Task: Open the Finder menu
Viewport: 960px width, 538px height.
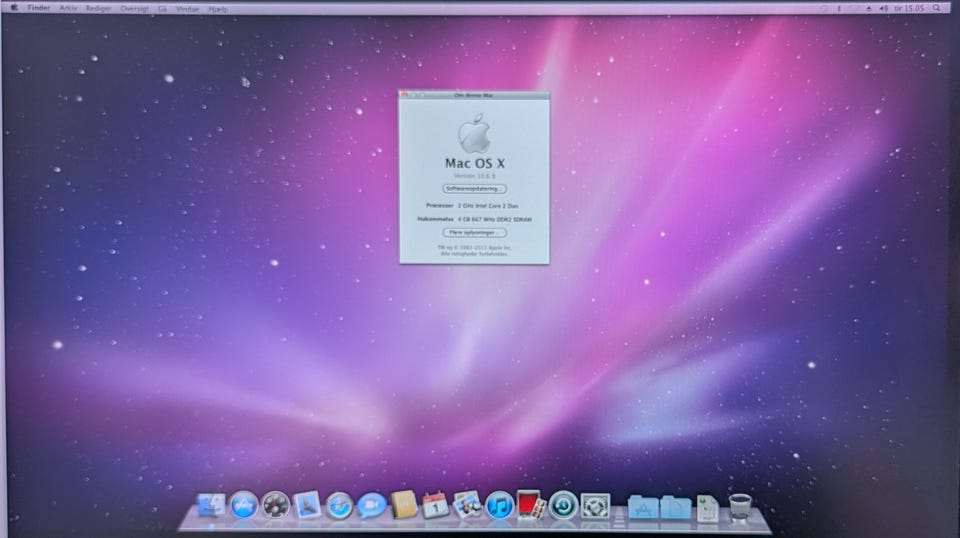Action: coord(39,8)
